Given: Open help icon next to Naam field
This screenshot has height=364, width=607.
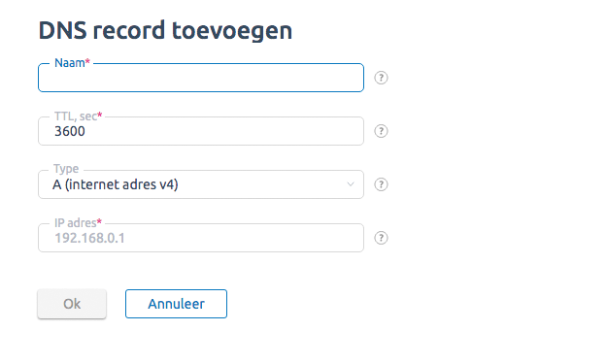Looking at the screenshot, I should click(x=381, y=78).
